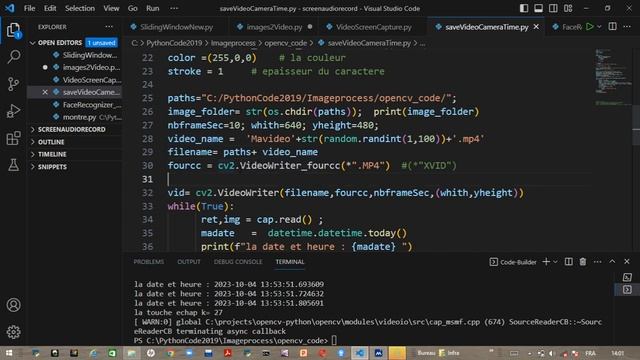Toggle secondary side bar layout button
Image resolution: width=640 pixels, height=360 pixels.
(x=553, y=8)
